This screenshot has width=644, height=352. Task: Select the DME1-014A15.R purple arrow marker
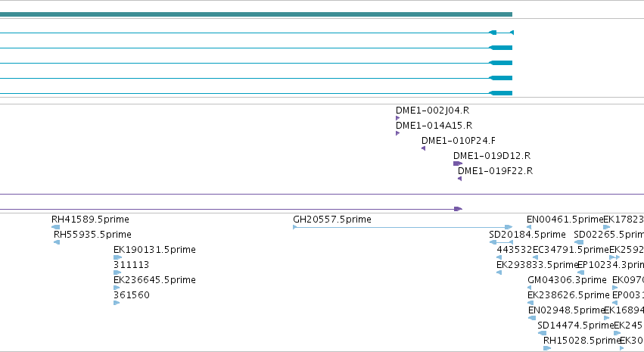(x=397, y=133)
